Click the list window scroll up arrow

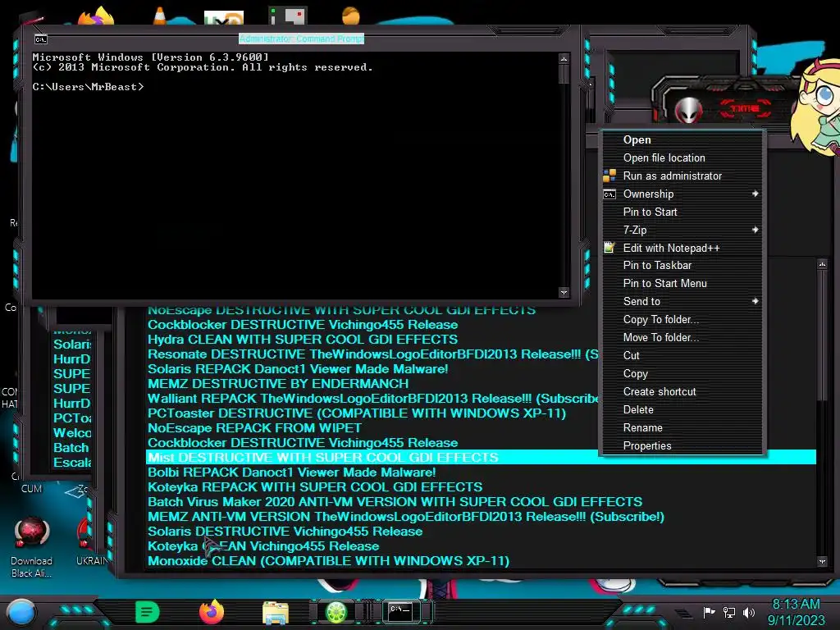pyautogui.click(x=822, y=264)
